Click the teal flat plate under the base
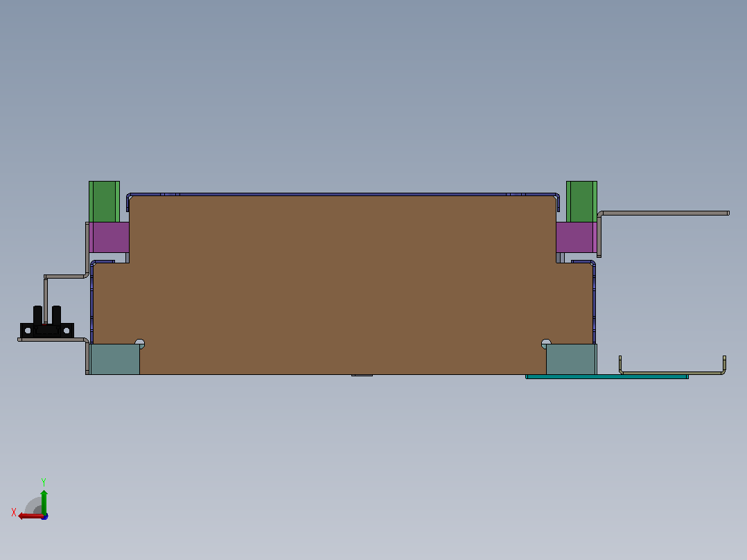This screenshot has height=560, width=747. click(607, 376)
